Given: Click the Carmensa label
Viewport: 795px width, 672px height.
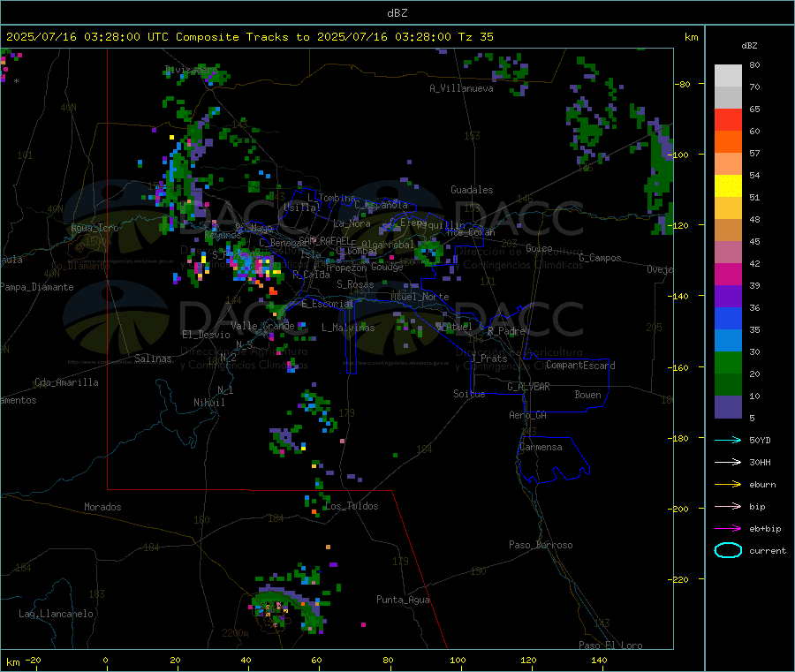Looking at the screenshot, I should (x=541, y=448).
